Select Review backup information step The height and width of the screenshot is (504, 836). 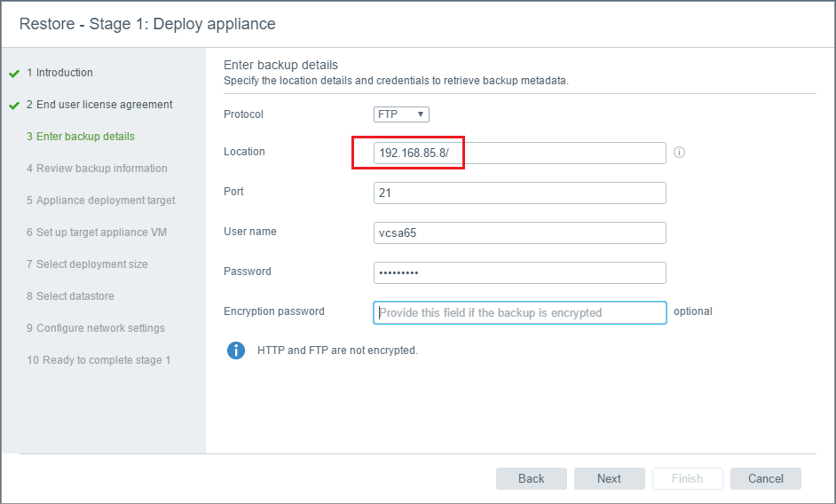click(97, 169)
